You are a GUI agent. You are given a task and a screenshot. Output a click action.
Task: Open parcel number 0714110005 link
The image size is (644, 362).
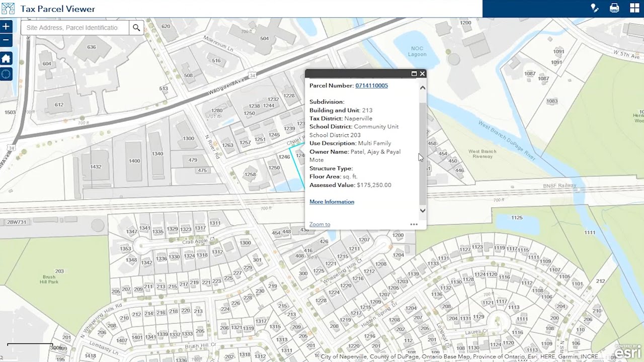click(371, 85)
